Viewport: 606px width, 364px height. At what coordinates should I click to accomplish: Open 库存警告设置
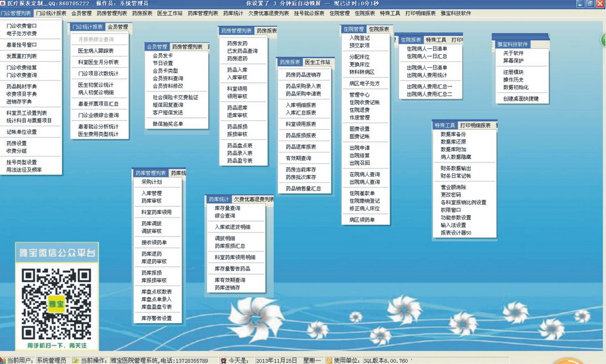pos(156,319)
